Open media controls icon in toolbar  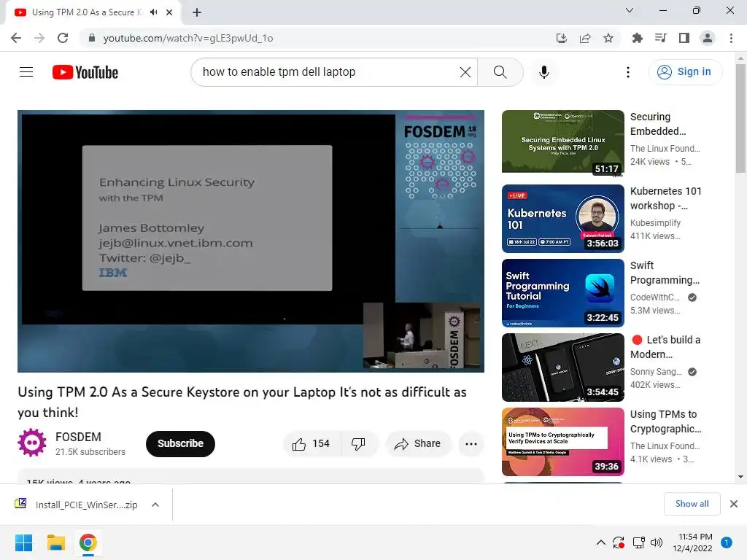[661, 38]
